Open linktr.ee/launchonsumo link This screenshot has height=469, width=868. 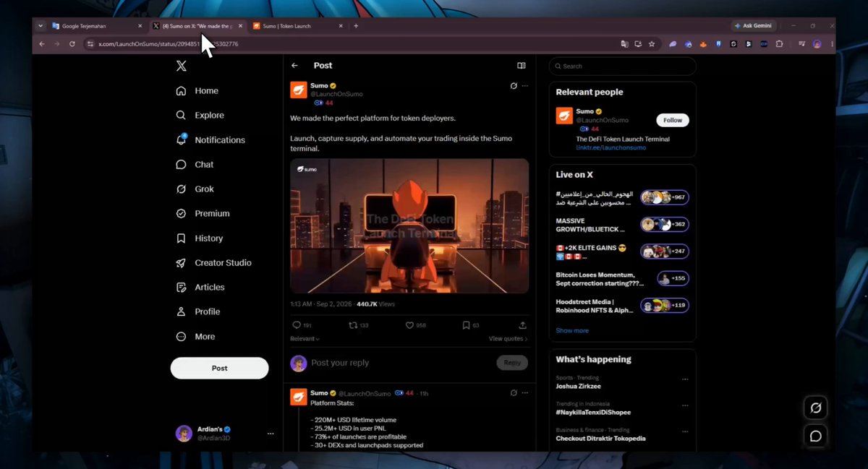611,147
